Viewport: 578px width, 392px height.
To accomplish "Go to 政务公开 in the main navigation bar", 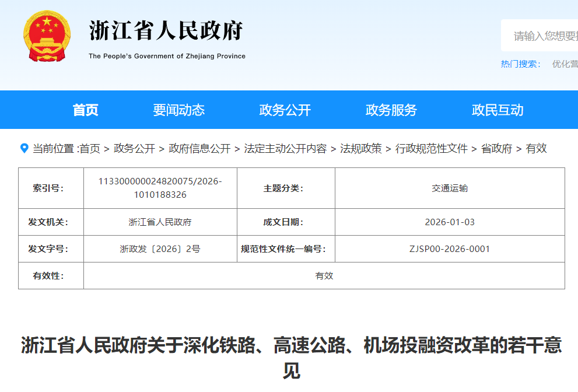I will [x=285, y=110].
